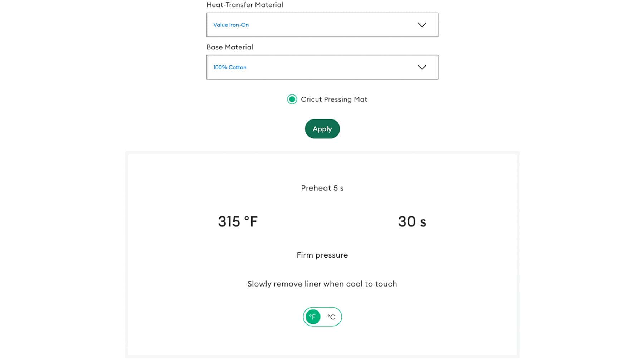Select the °C label on the temperature switch
The height and width of the screenshot is (362, 644).
click(x=330, y=317)
